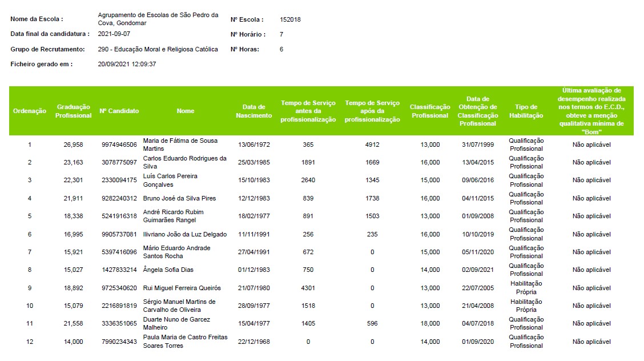Image resolution: width=644 pixels, height=361 pixels.
Task: Select the Data de Nascimento header
Action: pyautogui.click(x=254, y=111)
